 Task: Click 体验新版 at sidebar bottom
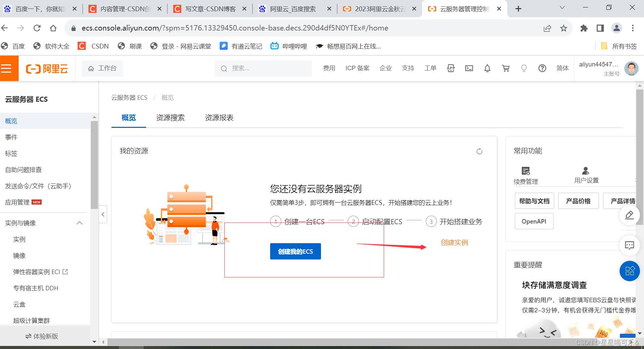pos(42,336)
